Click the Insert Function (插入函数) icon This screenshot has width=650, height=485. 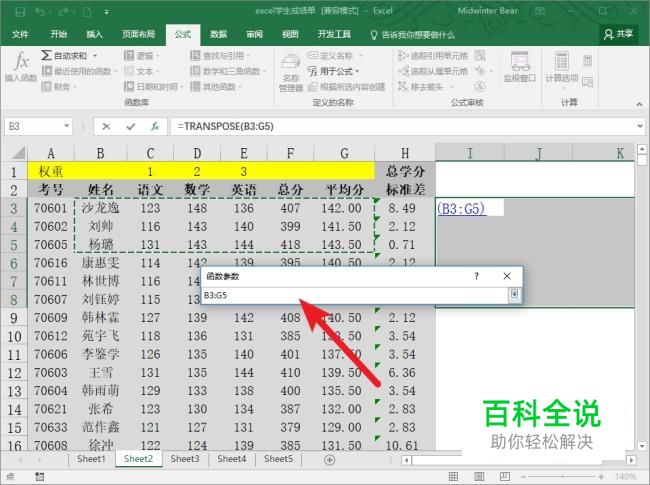pos(21,67)
